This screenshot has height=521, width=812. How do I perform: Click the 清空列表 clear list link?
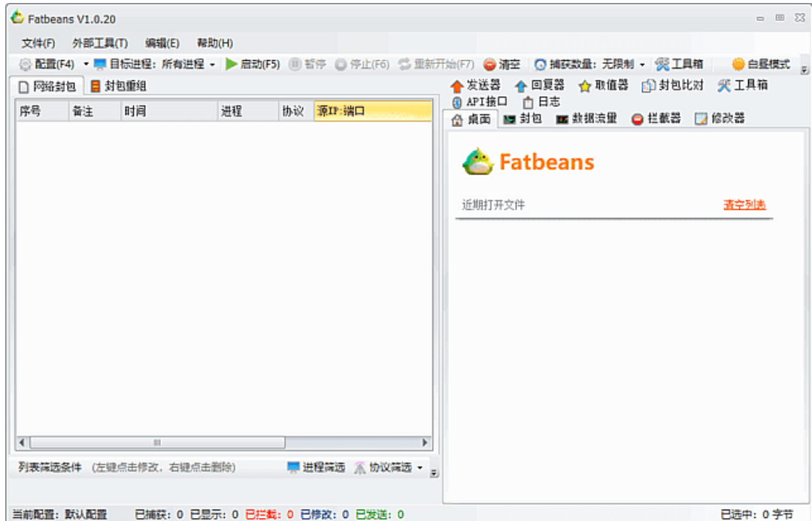[x=745, y=204]
